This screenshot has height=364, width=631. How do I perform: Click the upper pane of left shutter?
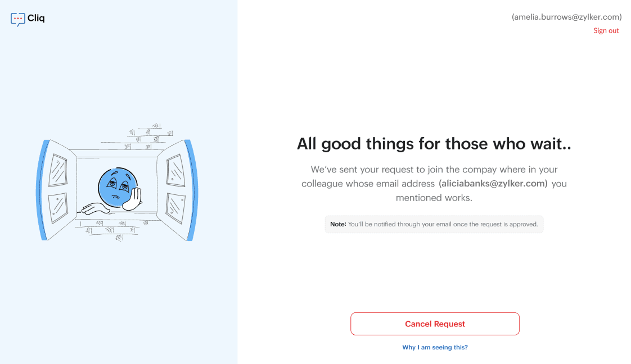click(57, 169)
